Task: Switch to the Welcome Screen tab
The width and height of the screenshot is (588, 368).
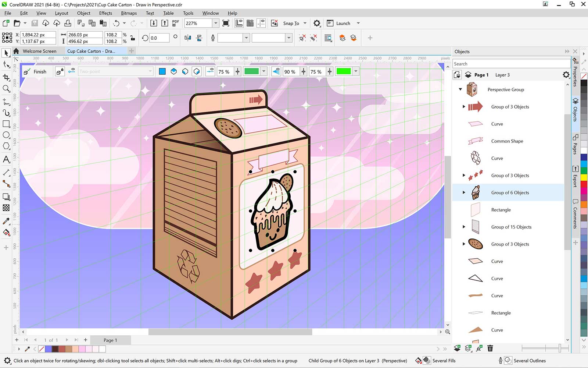Action: pyautogui.click(x=40, y=51)
